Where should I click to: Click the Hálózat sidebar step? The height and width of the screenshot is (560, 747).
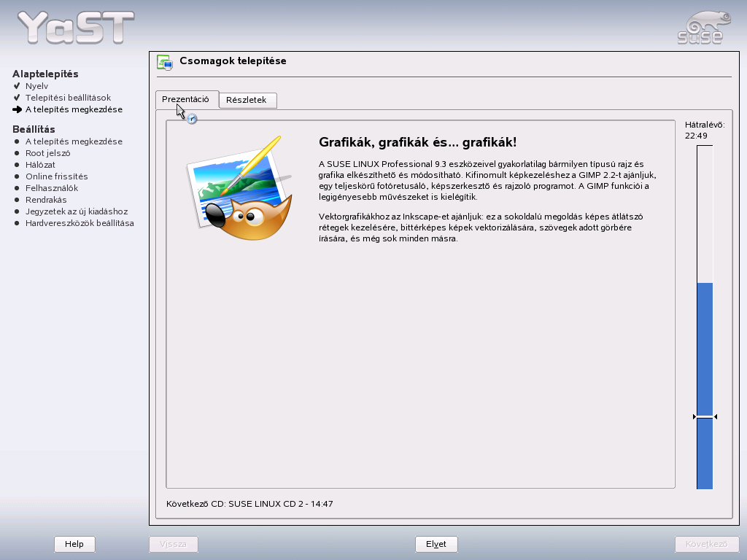pos(40,165)
